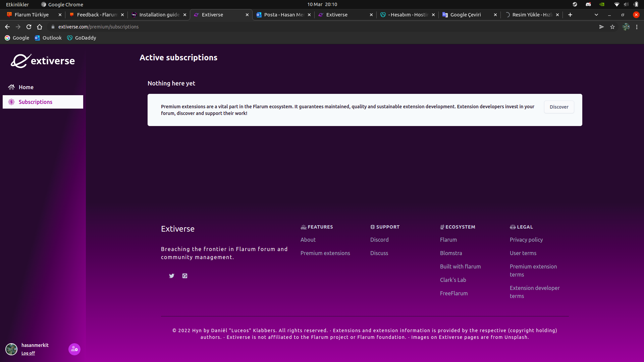Switch to the Feedback - Flarum tab
This screenshot has width=644, height=362.
coord(97,15)
